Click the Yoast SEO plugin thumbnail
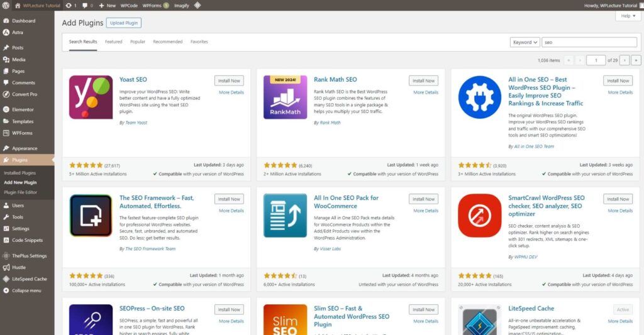644x335 pixels. (91, 97)
